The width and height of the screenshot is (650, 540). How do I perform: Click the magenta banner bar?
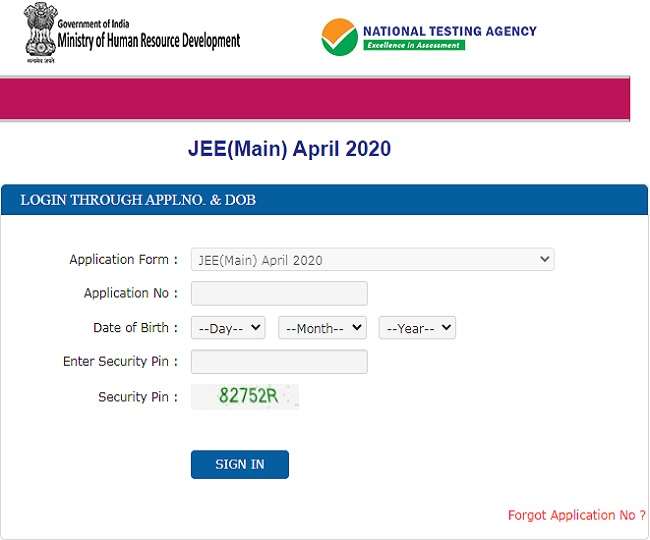(x=315, y=99)
